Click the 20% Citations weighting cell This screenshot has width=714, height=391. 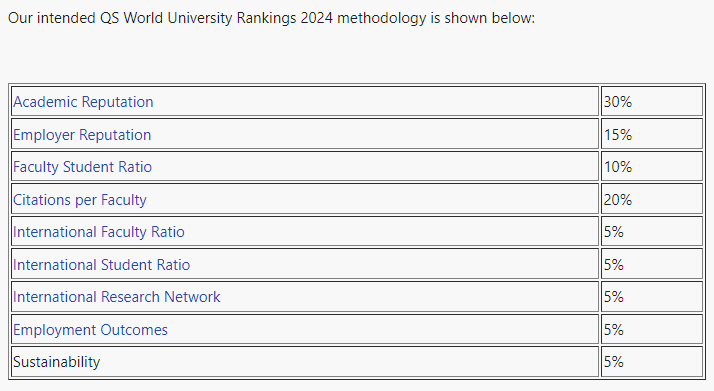click(652, 199)
